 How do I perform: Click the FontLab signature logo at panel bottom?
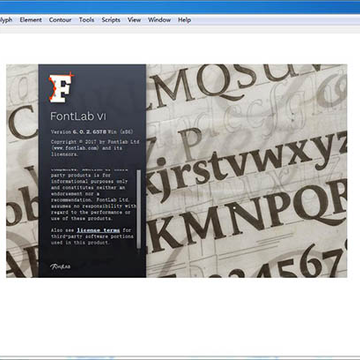click(x=60, y=266)
